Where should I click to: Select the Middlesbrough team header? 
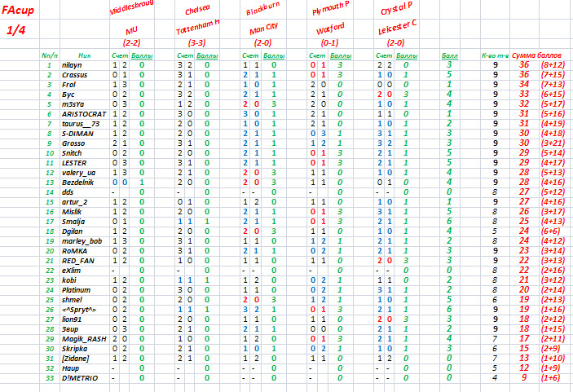click(x=133, y=11)
